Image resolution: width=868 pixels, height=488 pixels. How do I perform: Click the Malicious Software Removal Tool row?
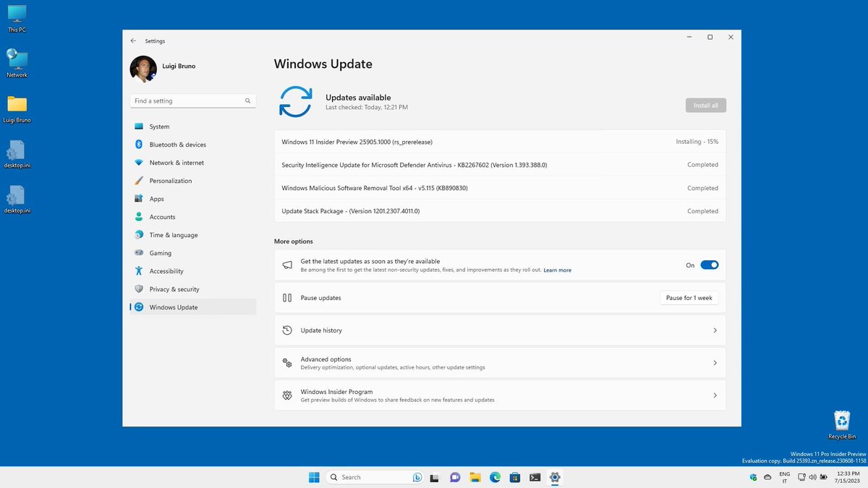point(500,188)
